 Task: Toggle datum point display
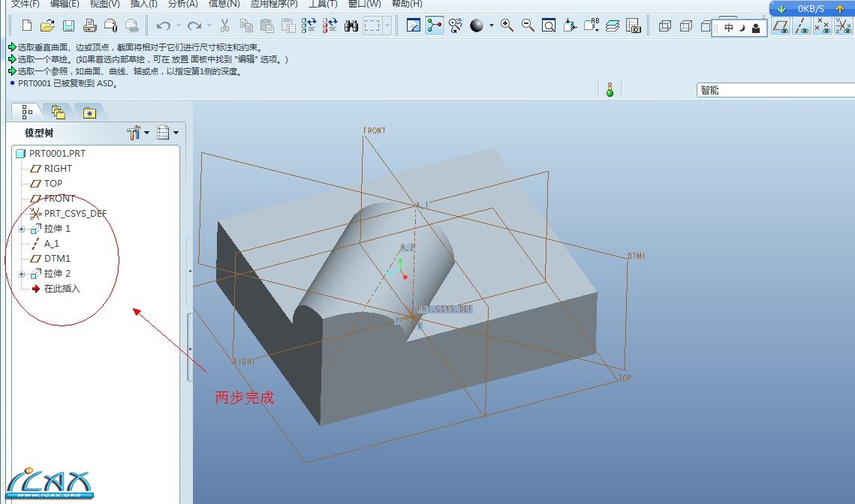click(823, 27)
